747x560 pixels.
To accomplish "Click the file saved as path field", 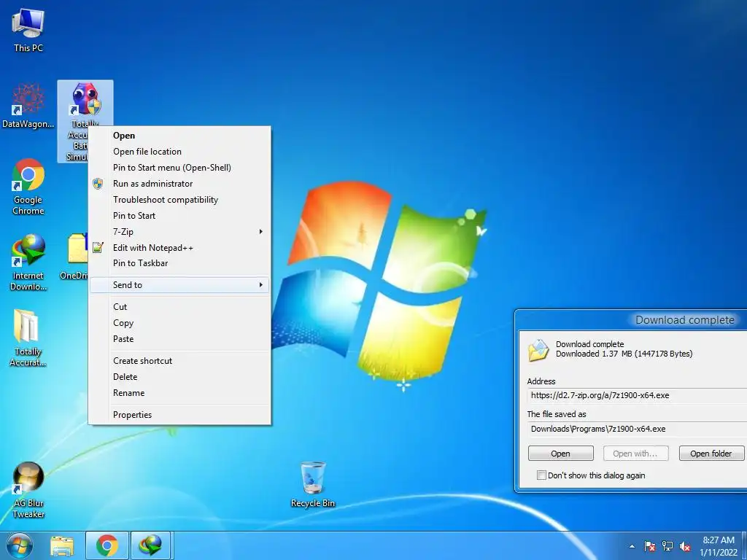I will [637, 429].
